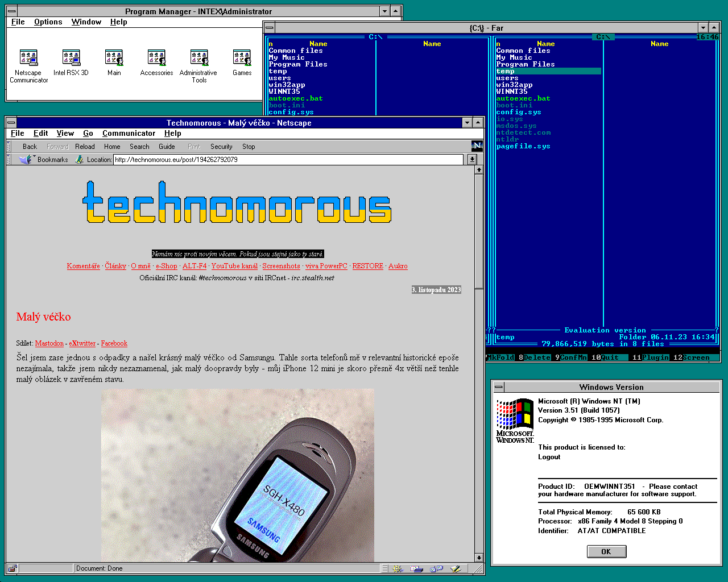
Task: Open the Options menu in Program Manager
Action: click(x=48, y=22)
